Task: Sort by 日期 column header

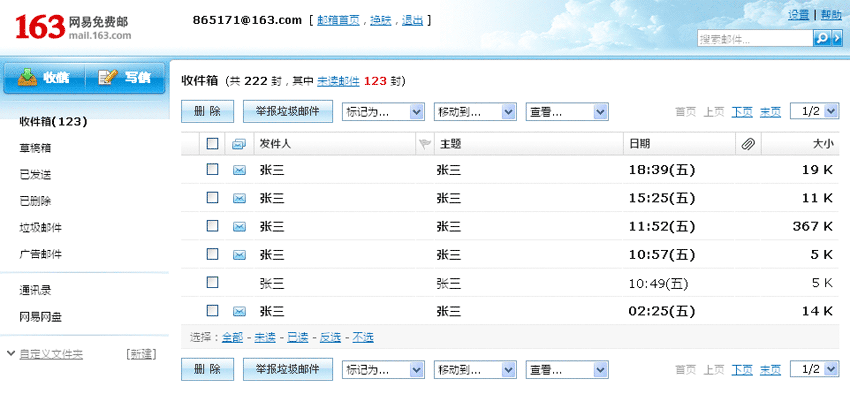Action: tap(640, 144)
